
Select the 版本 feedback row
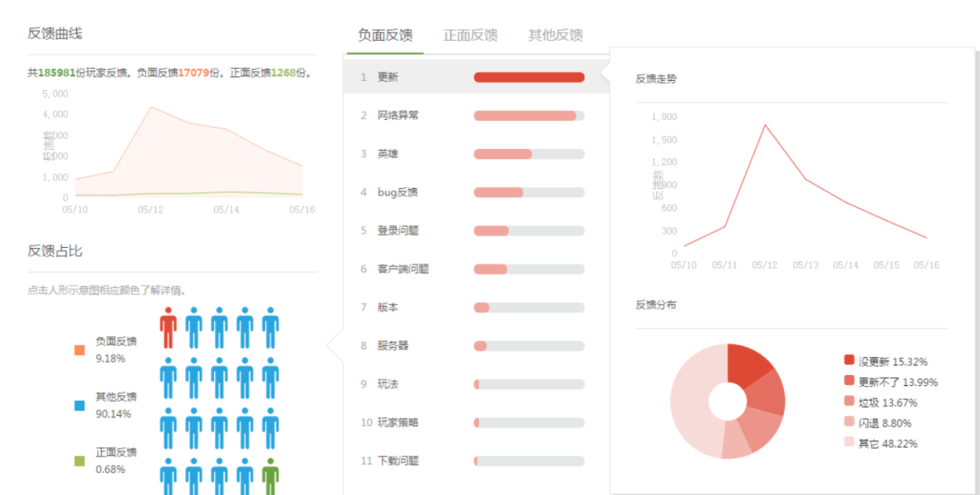[x=476, y=307]
